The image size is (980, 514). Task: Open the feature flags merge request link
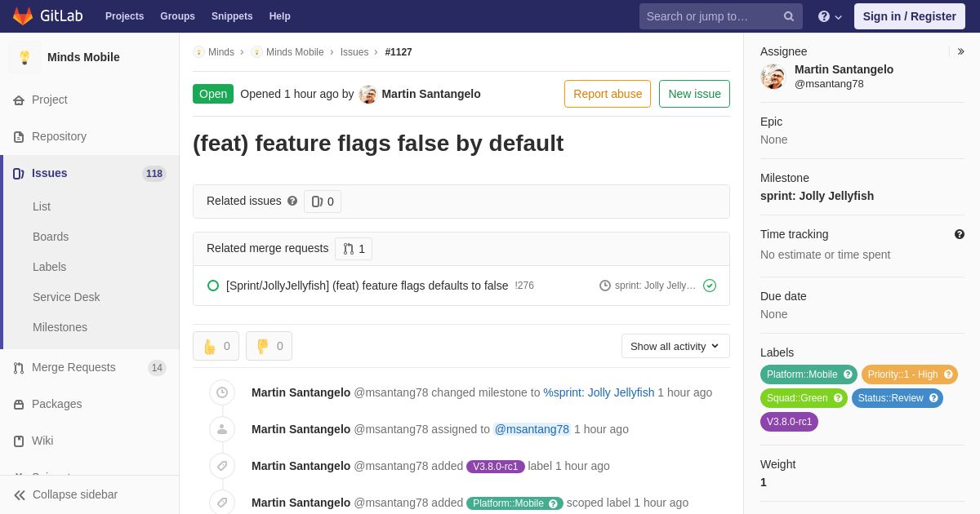coord(367,286)
